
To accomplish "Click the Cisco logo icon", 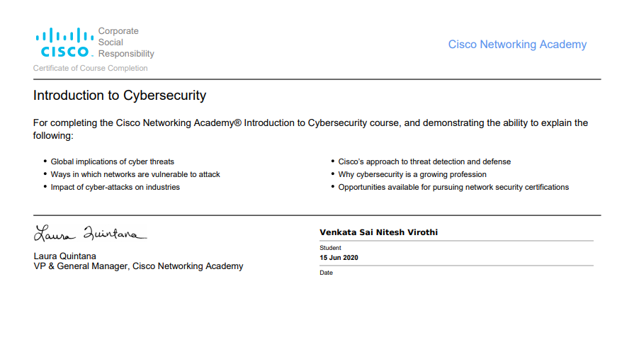I will coord(64,42).
